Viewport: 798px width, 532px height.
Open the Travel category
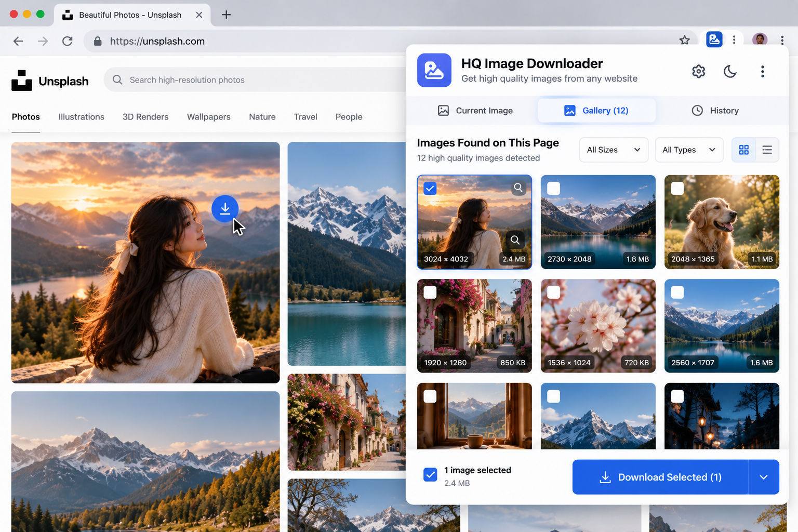[x=305, y=117]
